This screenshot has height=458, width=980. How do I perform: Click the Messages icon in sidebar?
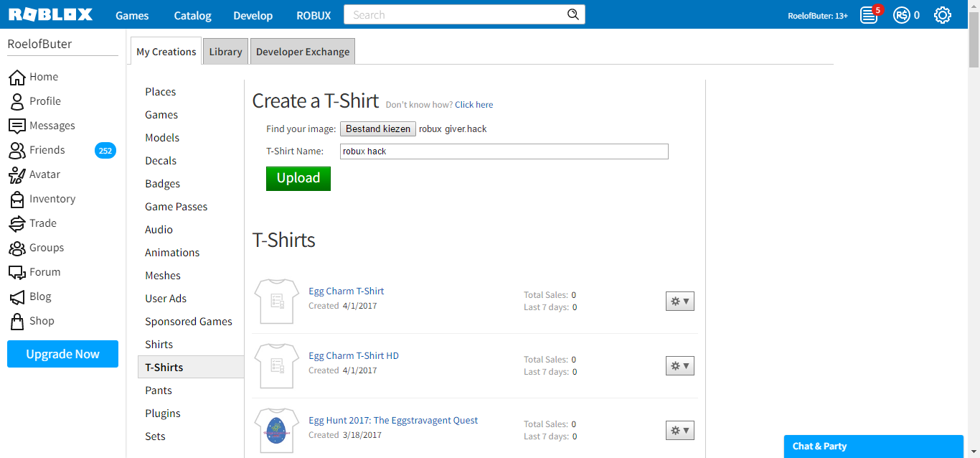point(17,126)
